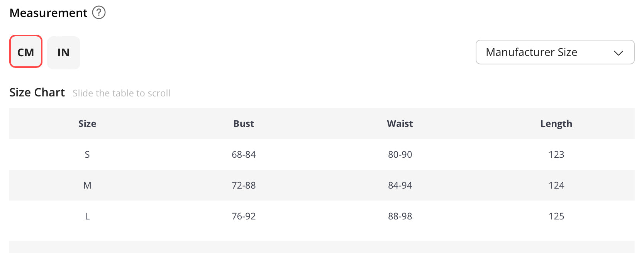Screen dimensions: 644x253
Task: Click the Measurement heading
Action: (49, 13)
